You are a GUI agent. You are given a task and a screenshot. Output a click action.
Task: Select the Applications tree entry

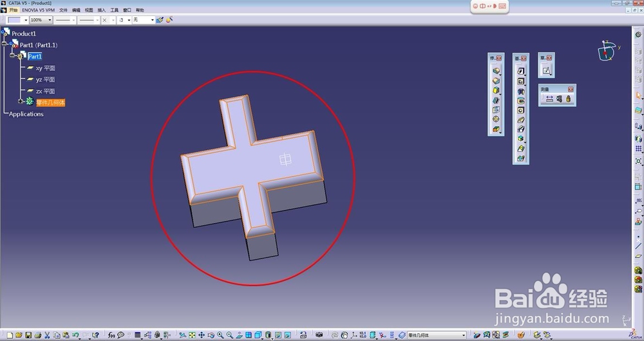(x=26, y=114)
